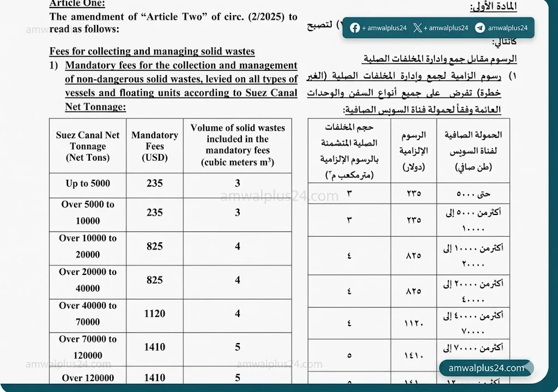Click the 'Mandatory Fees (USD)' column header
558x392 pixels.
[155, 146]
